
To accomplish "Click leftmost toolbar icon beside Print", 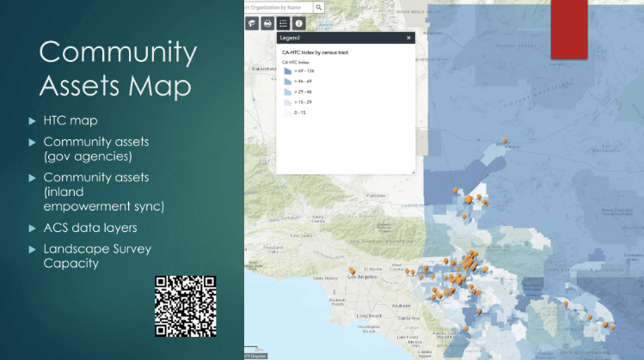I will [252, 24].
